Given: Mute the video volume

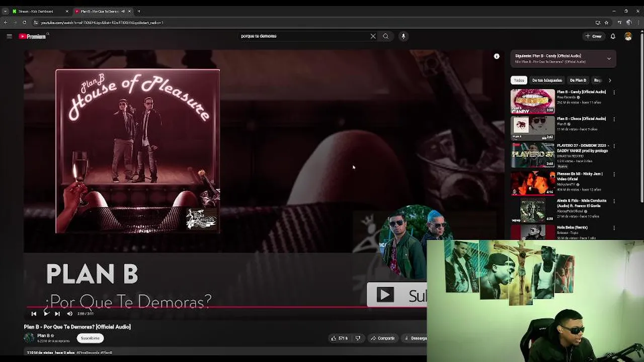Looking at the screenshot, I should [x=69, y=314].
